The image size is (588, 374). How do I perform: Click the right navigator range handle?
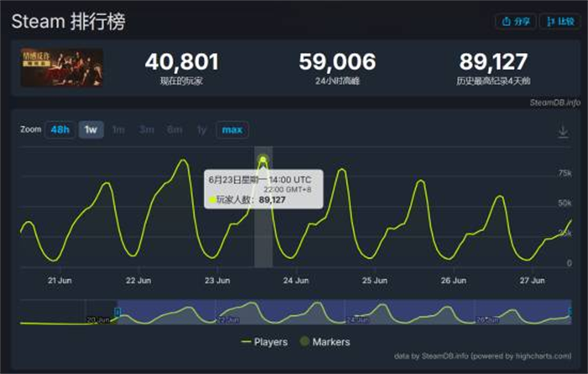570,312
